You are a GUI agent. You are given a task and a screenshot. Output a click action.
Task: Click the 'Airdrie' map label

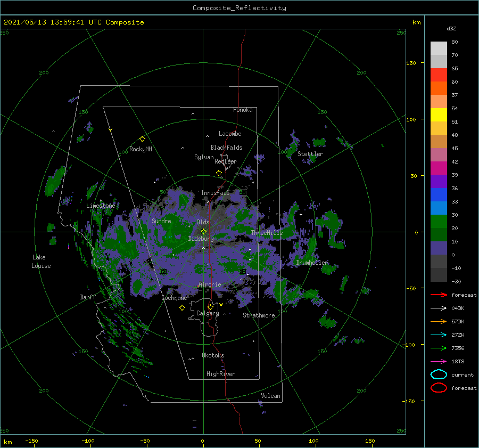210,284
